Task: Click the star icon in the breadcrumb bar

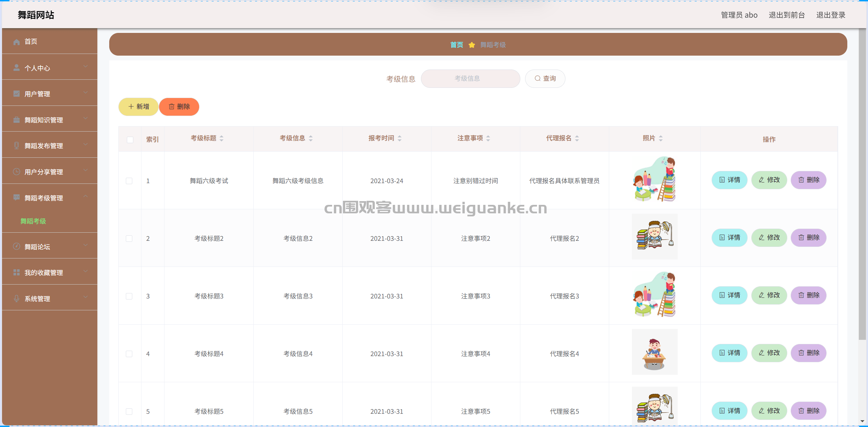Action: tap(471, 45)
